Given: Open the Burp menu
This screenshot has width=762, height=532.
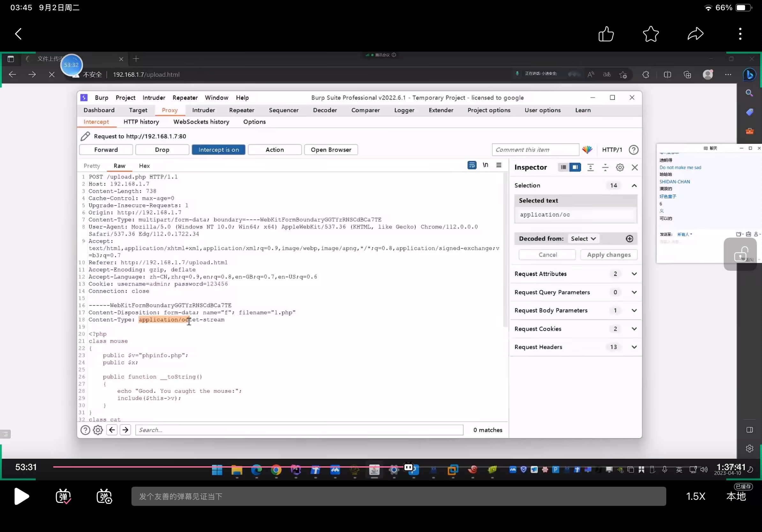Looking at the screenshot, I should (x=101, y=98).
